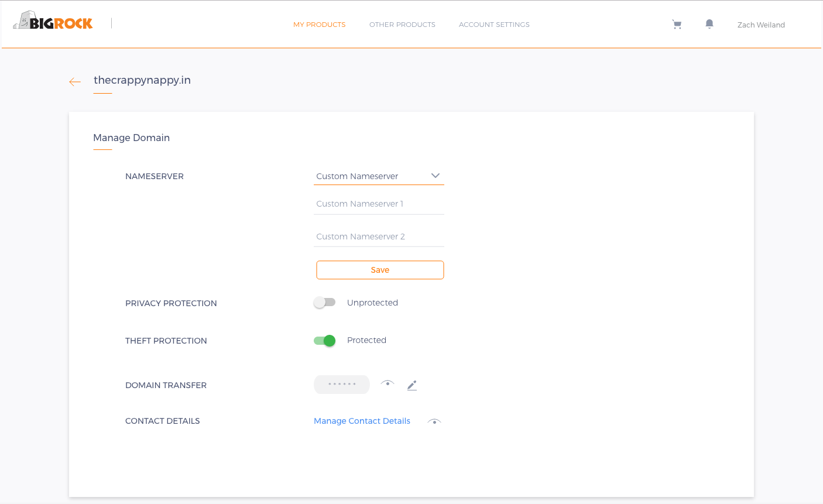This screenshot has width=823, height=504.
Task: Expand the Custom Nameserver dropdown chevron
Action: (435, 176)
